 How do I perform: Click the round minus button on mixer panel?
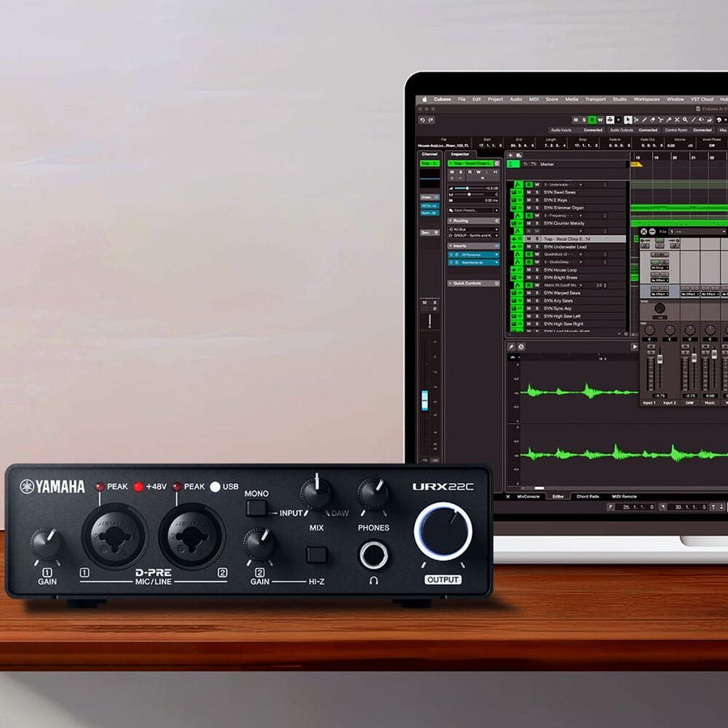point(652,231)
